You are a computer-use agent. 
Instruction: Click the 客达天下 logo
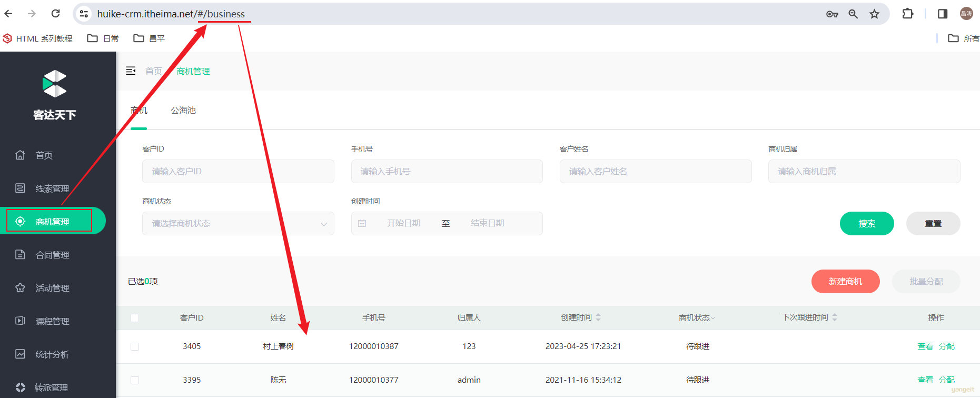[55, 95]
